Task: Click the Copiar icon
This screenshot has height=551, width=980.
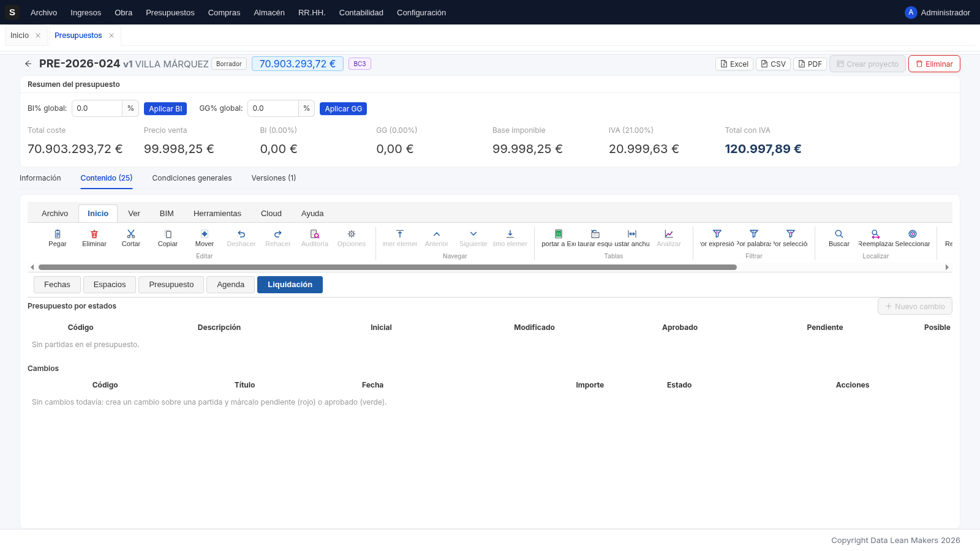Action: [168, 234]
